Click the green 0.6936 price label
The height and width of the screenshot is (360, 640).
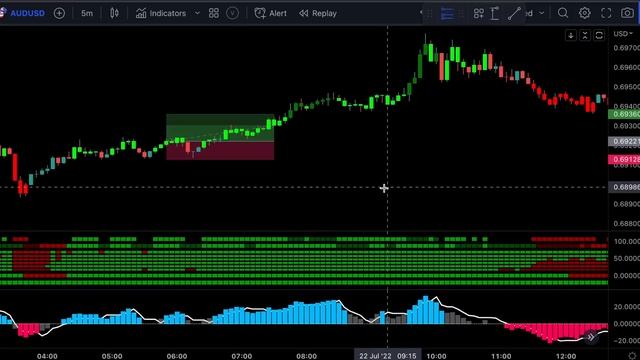(x=624, y=114)
